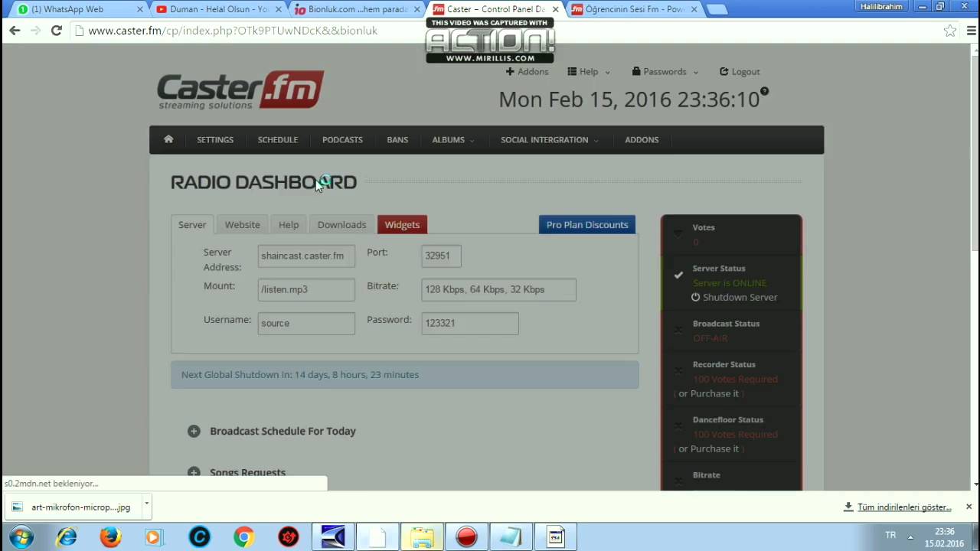980x551 pixels.
Task: Launch Internet Explorer from taskbar
Action: 67,536
